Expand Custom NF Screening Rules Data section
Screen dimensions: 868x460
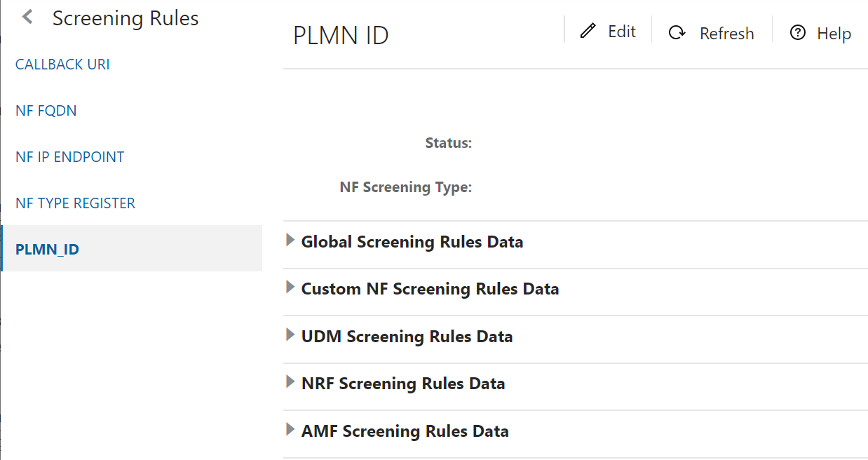290,287
